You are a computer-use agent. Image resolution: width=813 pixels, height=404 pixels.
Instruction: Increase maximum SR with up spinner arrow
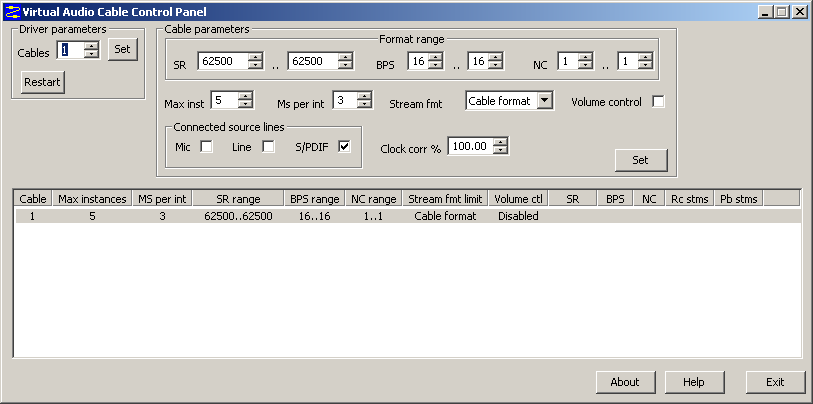coord(346,57)
